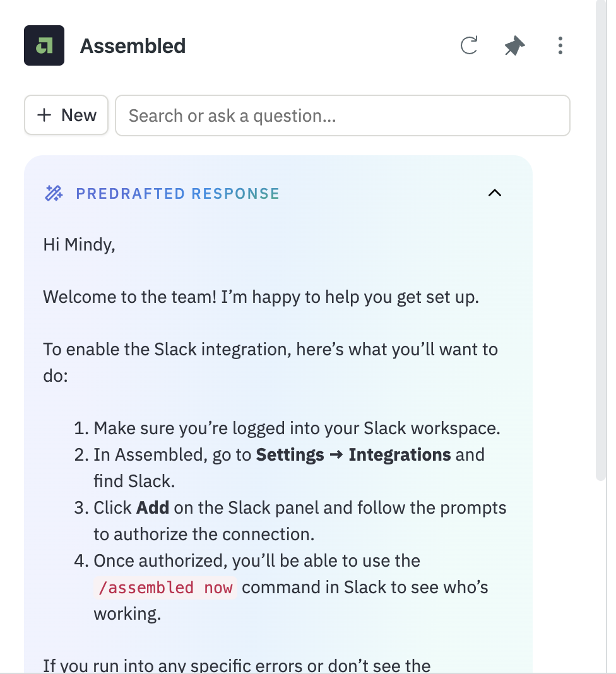The image size is (616, 674).
Task: Click the scrollbar track below the thumb
Action: point(601,576)
